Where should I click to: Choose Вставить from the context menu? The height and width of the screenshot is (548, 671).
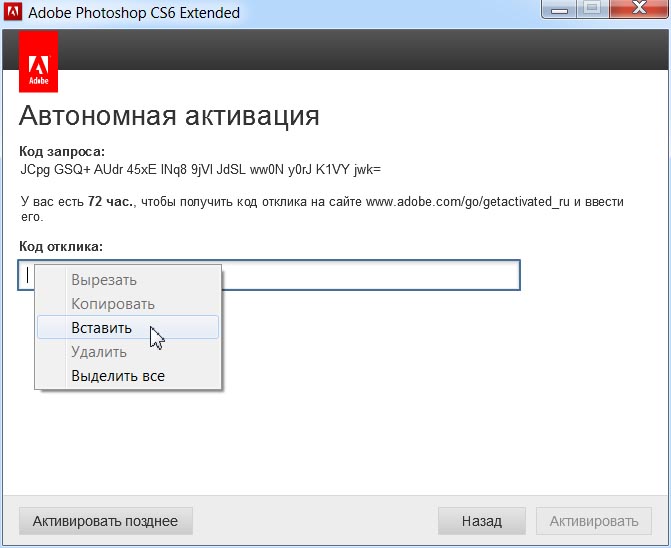coord(128,328)
